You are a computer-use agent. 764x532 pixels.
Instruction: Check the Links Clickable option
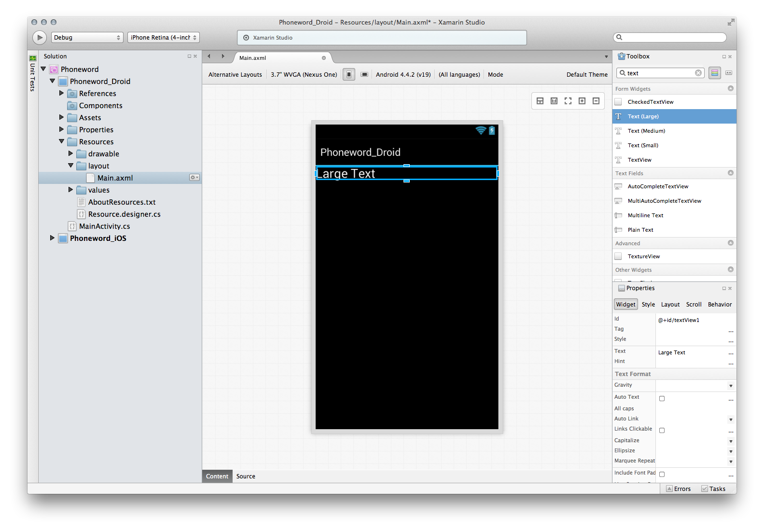662,431
